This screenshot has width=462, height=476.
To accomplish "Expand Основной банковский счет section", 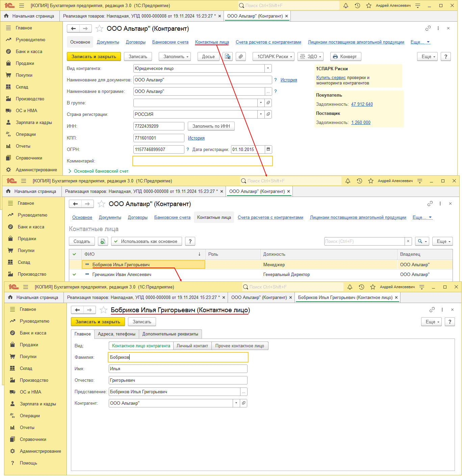I will pos(98,171).
